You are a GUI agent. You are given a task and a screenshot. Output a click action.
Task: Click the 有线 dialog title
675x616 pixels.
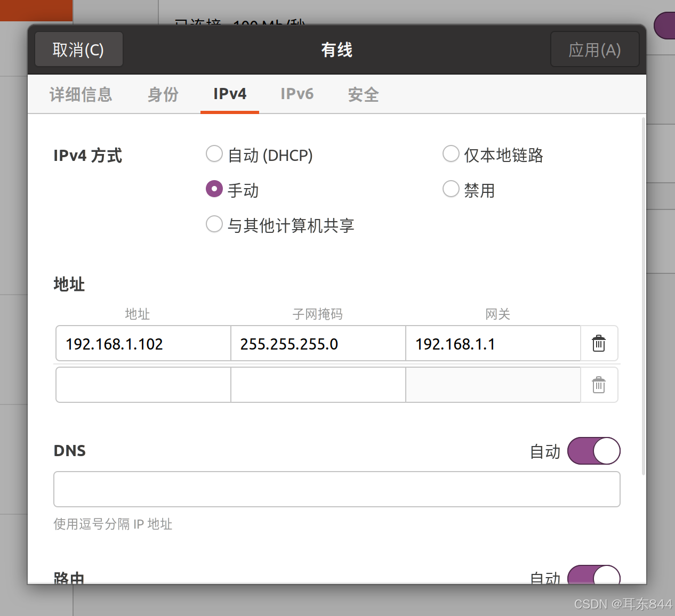336,50
